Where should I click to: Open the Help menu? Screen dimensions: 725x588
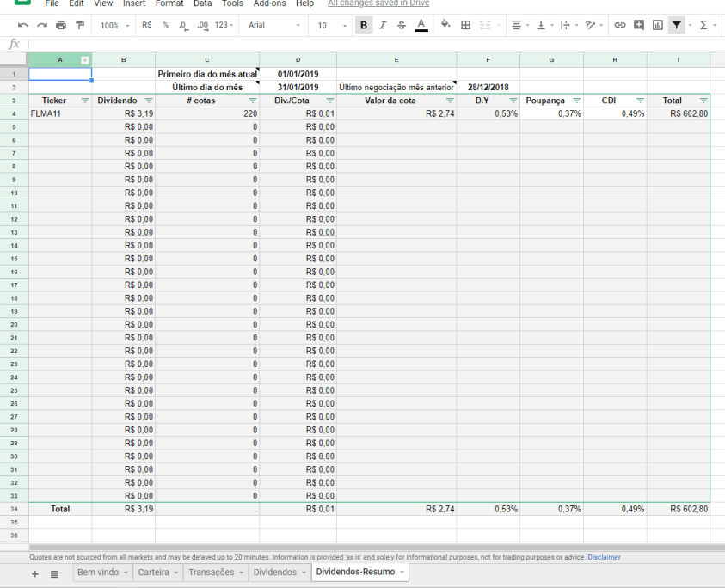coord(304,3)
